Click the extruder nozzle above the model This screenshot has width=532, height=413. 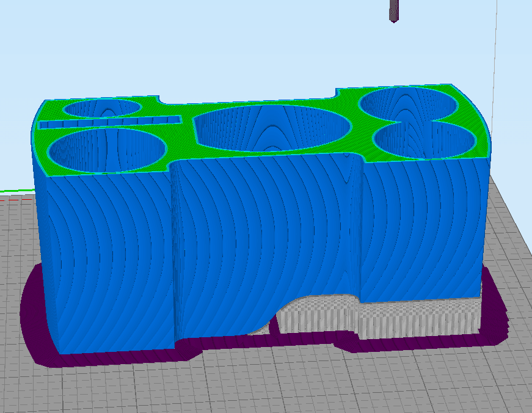pos(393,11)
